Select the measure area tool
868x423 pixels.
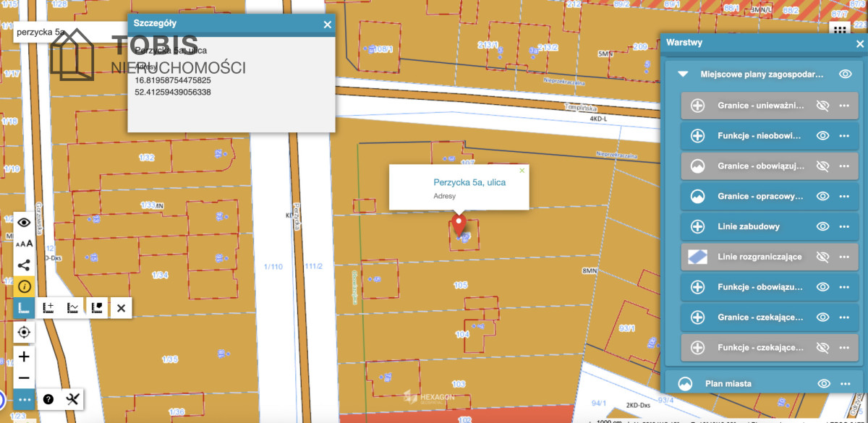(97, 308)
